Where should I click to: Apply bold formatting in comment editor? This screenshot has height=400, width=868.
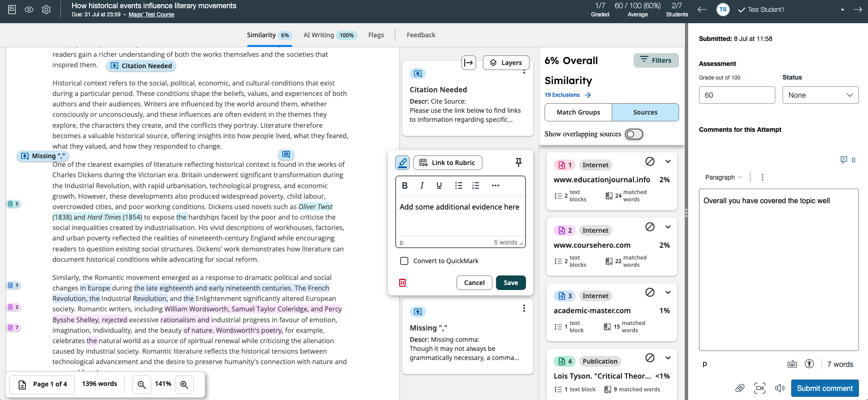(405, 185)
